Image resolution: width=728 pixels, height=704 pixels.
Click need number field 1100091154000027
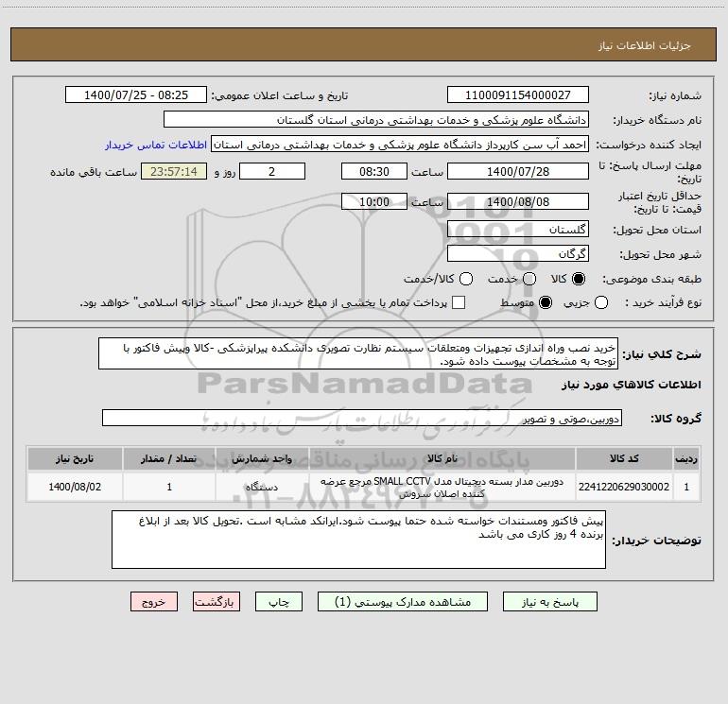click(518, 94)
